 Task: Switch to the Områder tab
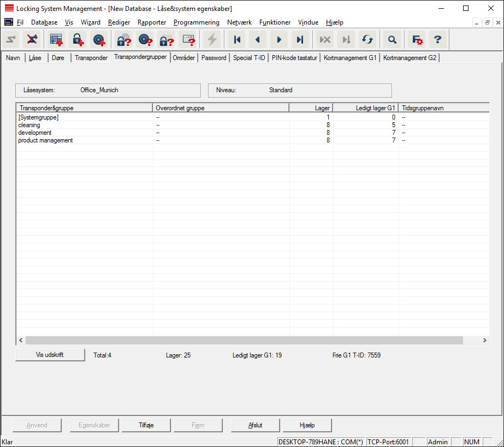pyautogui.click(x=183, y=58)
